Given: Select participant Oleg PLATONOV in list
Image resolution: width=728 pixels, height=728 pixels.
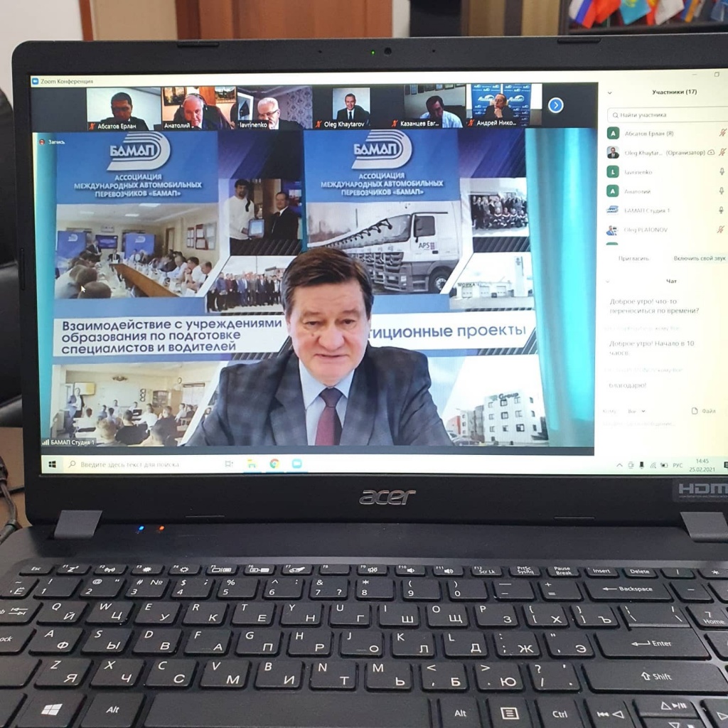Looking at the screenshot, I should point(667,230).
